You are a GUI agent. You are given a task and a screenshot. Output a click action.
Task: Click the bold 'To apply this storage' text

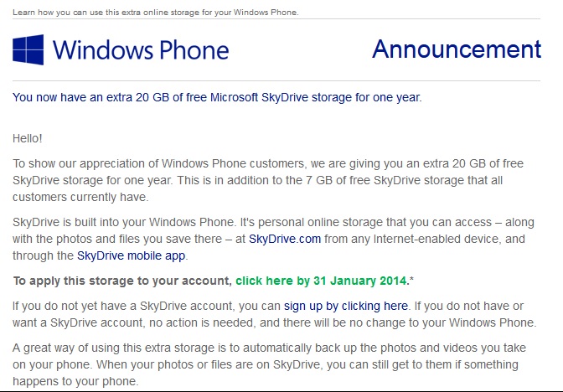[122, 281]
